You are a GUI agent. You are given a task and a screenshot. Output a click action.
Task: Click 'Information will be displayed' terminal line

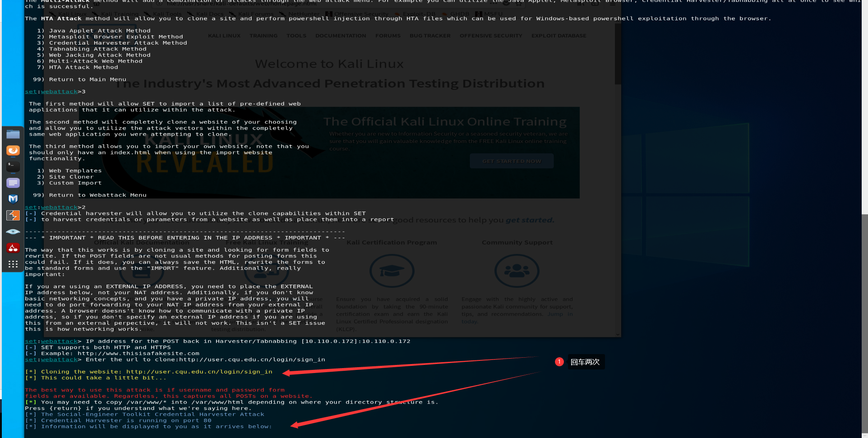(148, 427)
